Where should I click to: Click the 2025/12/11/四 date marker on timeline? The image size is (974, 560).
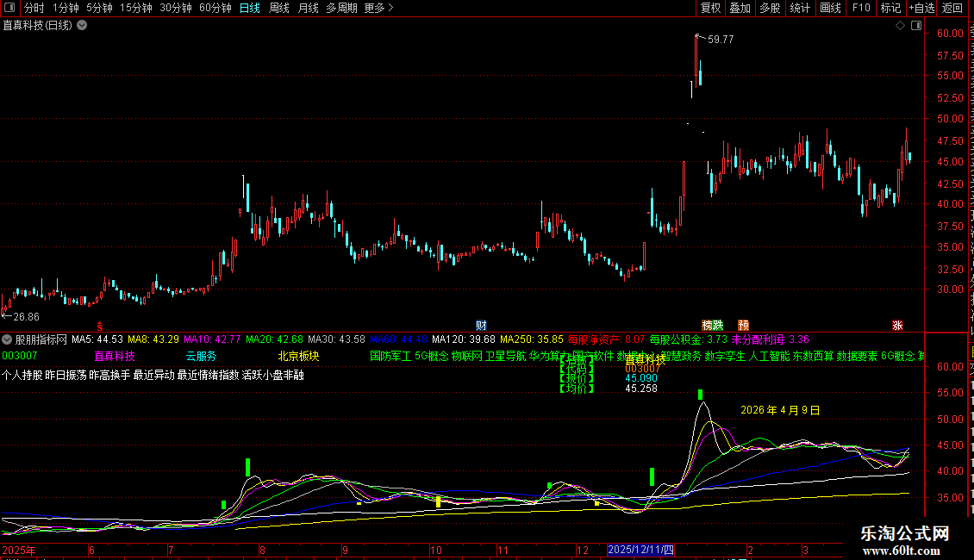(642, 550)
